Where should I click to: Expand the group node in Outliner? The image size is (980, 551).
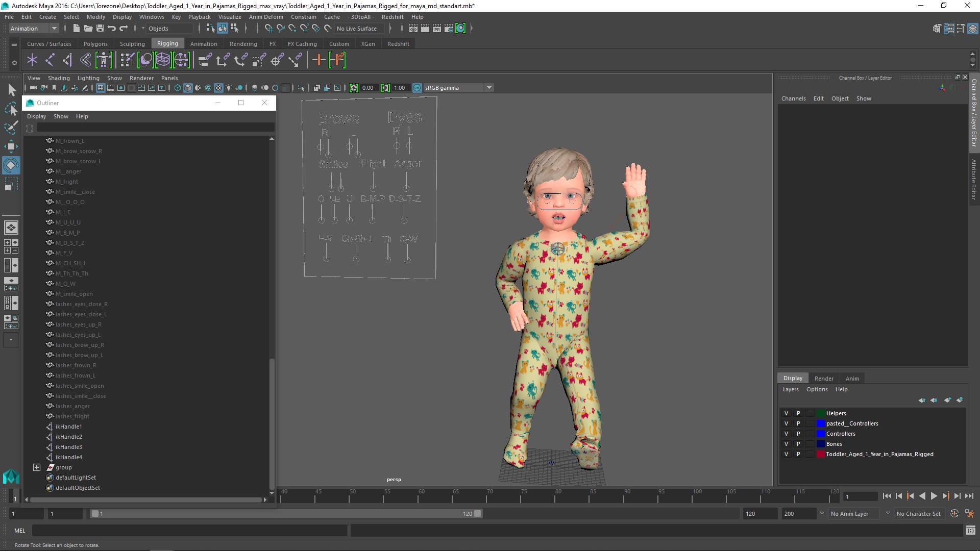tap(37, 467)
